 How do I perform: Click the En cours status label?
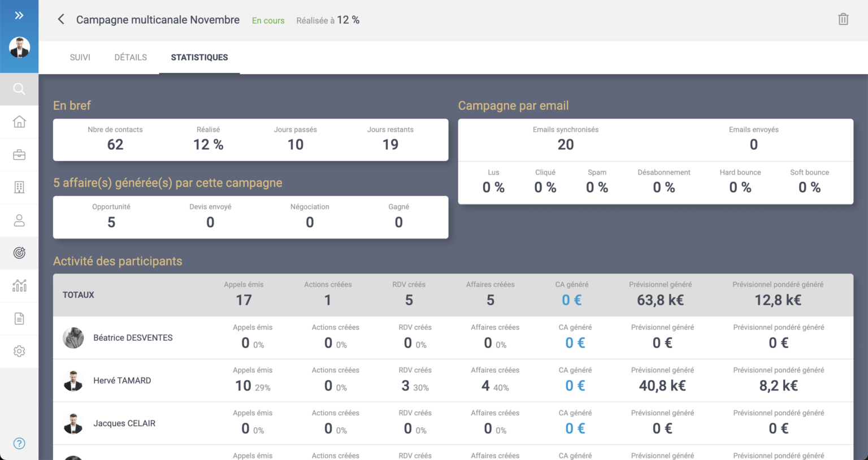268,20
